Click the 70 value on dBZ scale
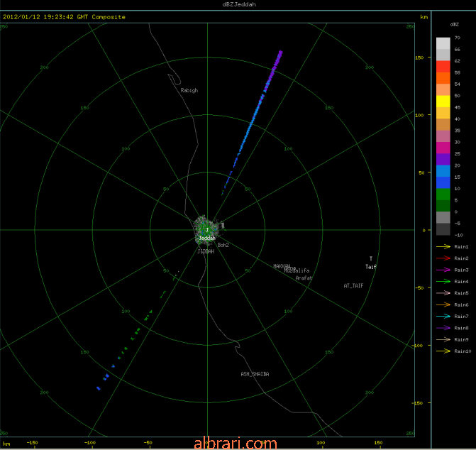Viewport: 476px width, 450px height. 457,38
